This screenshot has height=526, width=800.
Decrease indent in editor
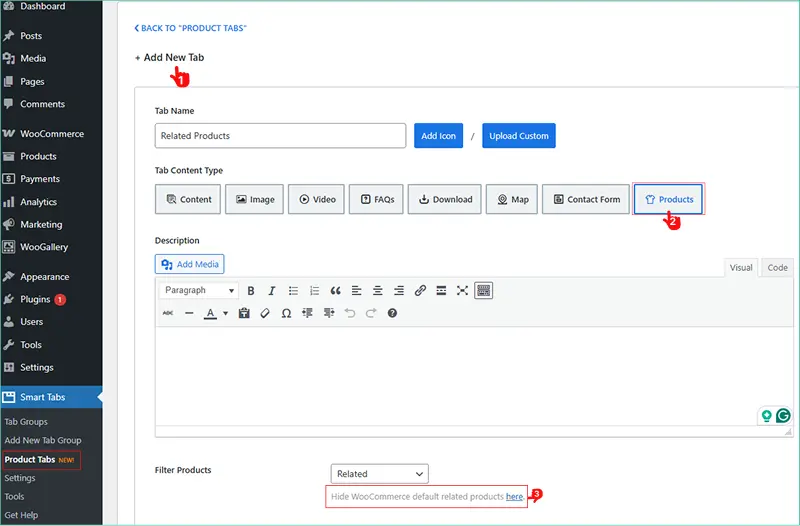pyautogui.click(x=307, y=313)
